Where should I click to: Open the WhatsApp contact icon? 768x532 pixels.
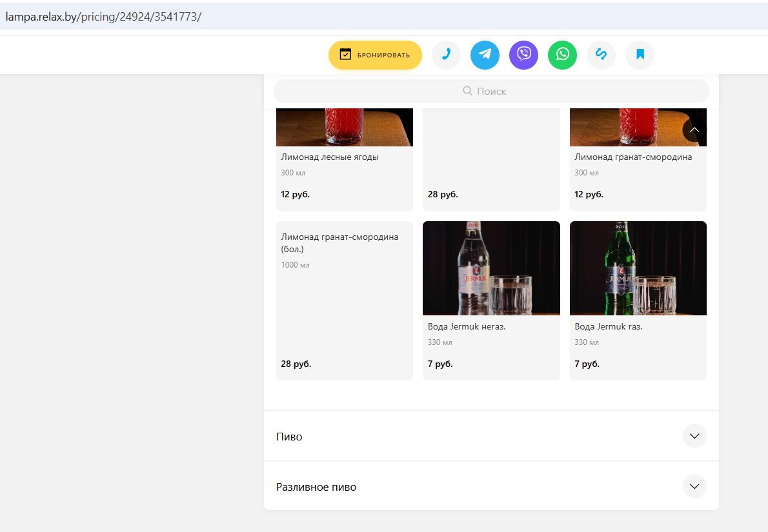[562, 55]
